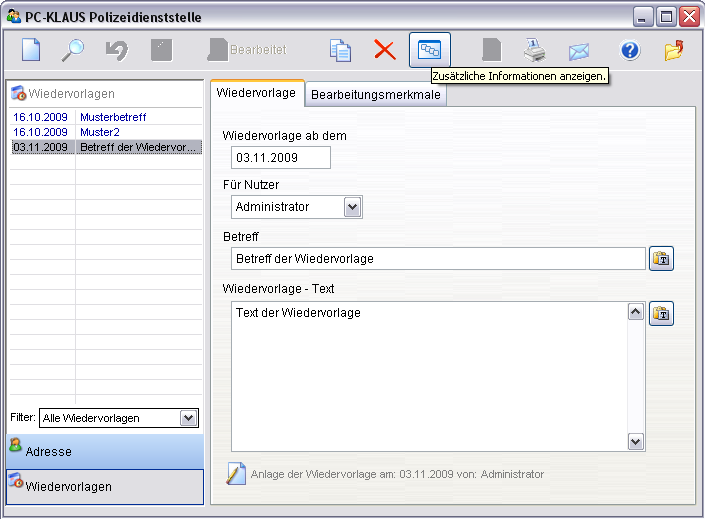Screen dimensions: 705x519
Task: Click the printer icon
Action: pyautogui.click(x=535, y=50)
